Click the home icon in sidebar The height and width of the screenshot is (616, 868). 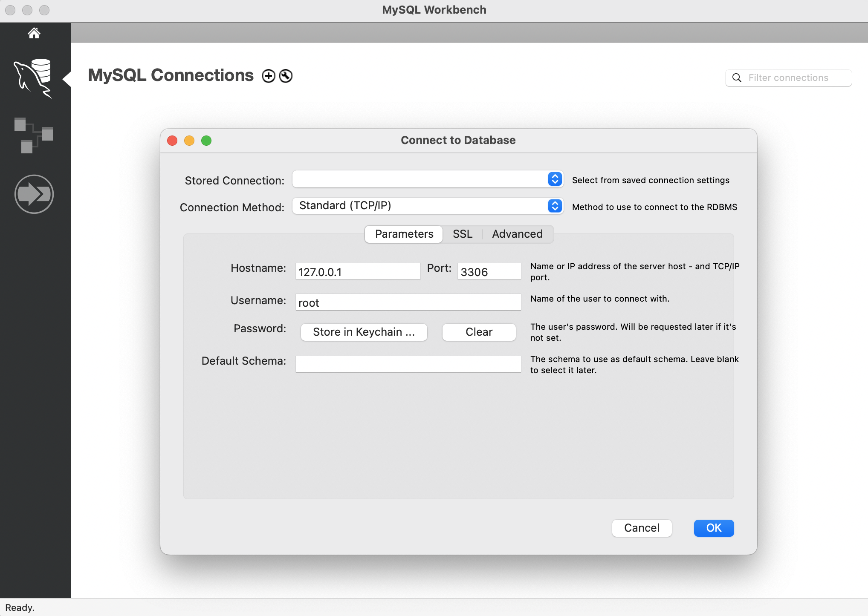click(34, 33)
